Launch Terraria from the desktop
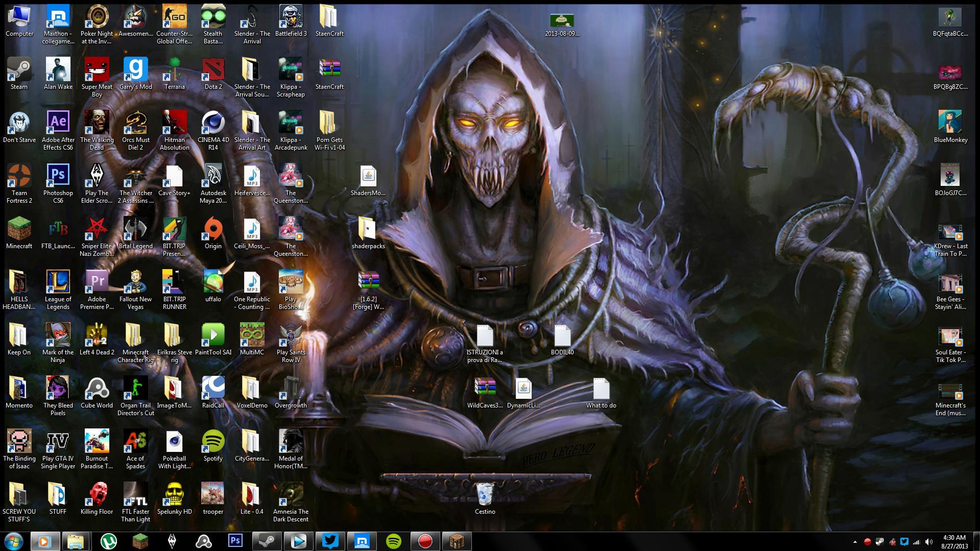Image resolution: width=980 pixels, height=551 pixels. coord(174,74)
